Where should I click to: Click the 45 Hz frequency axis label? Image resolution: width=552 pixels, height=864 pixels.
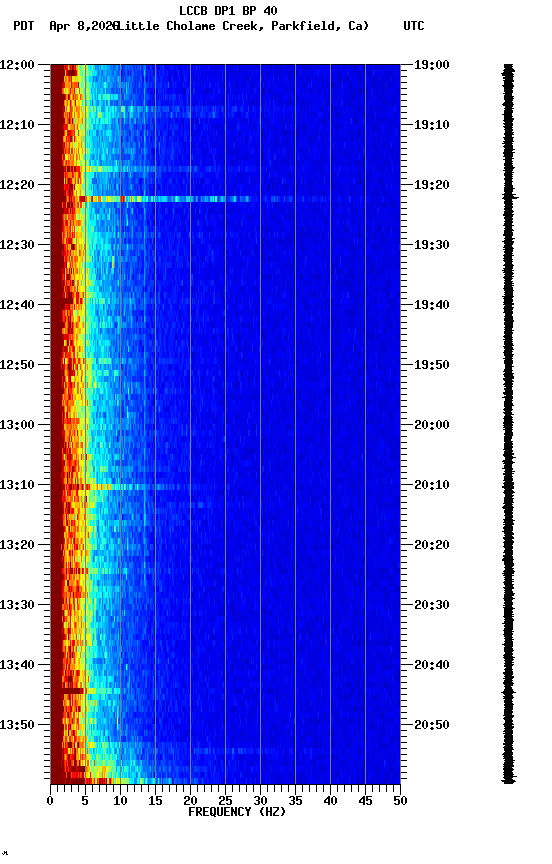tap(365, 801)
